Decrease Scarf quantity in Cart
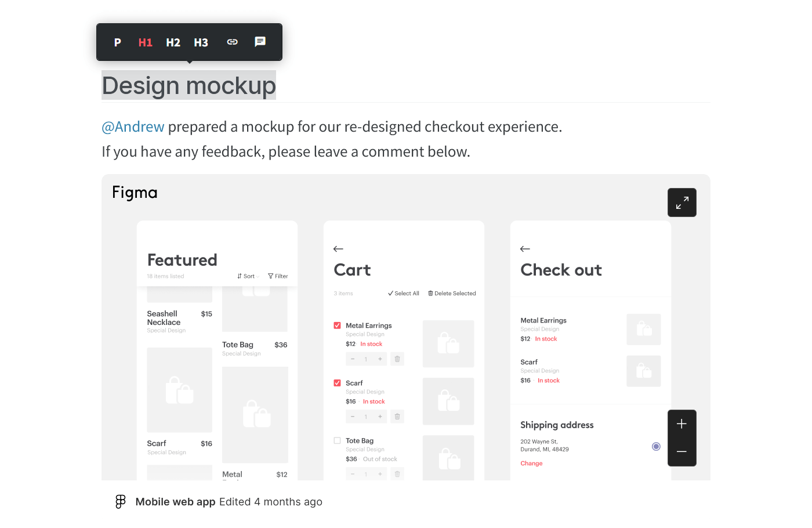This screenshot has height=528, width=812. (x=353, y=417)
